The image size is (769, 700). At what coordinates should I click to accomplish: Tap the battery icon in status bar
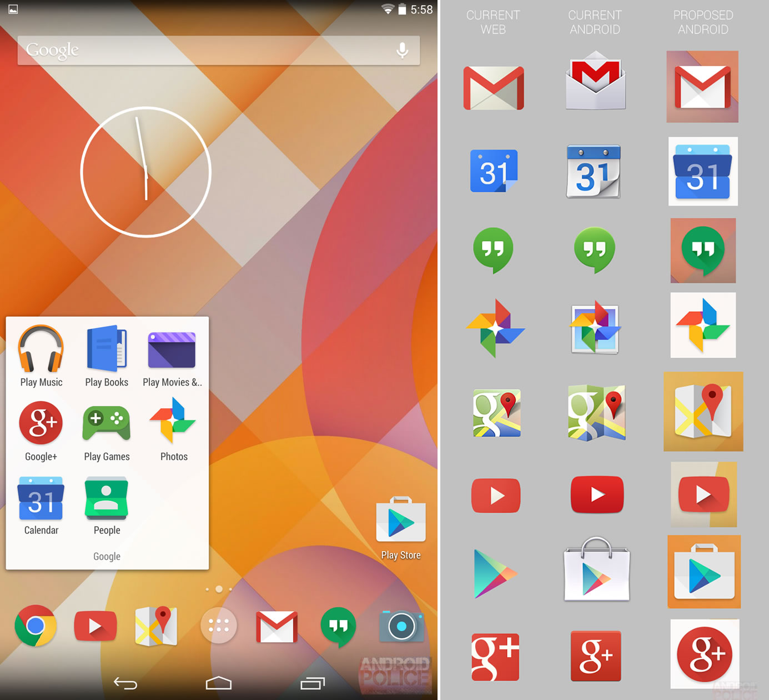[403, 9]
